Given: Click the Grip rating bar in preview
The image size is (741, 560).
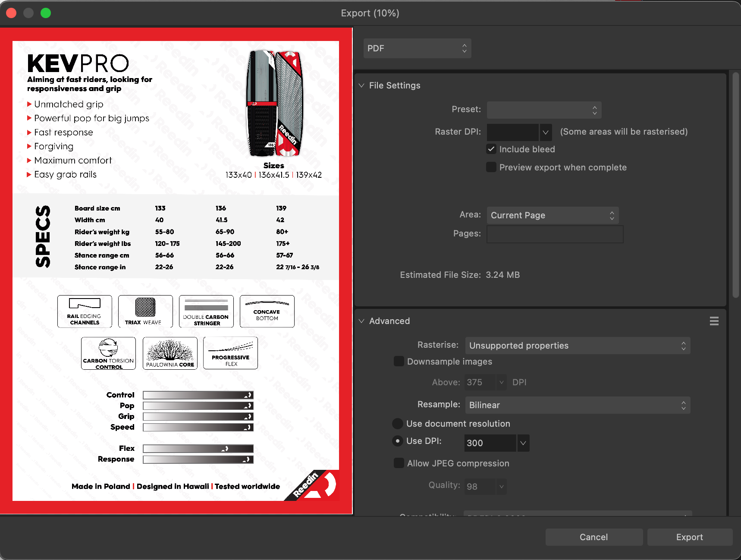Looking at the screenshot, I should pyautogui.click(x=198, y=417).
